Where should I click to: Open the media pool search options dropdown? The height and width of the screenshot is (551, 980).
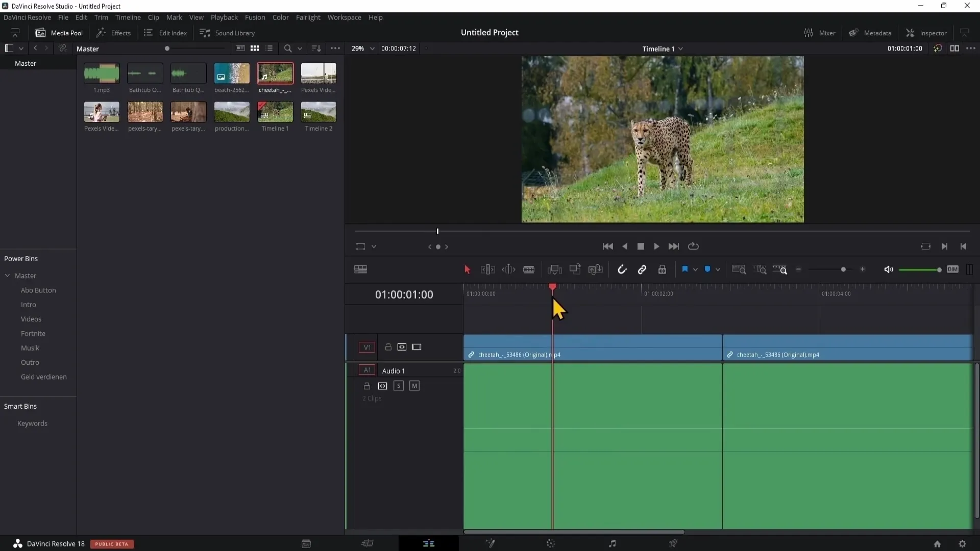click(300, 48)
